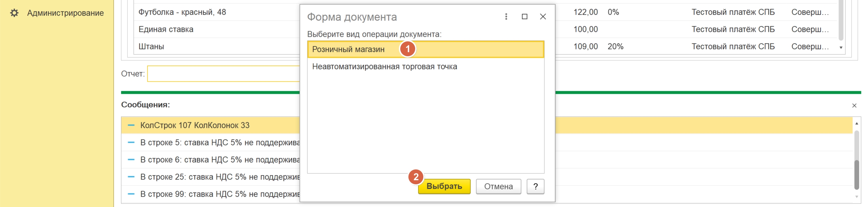Screen dimensions: 868x207
Task: Select Неавтоматизированная торговая точка option
Action: [x=384, y=67]
